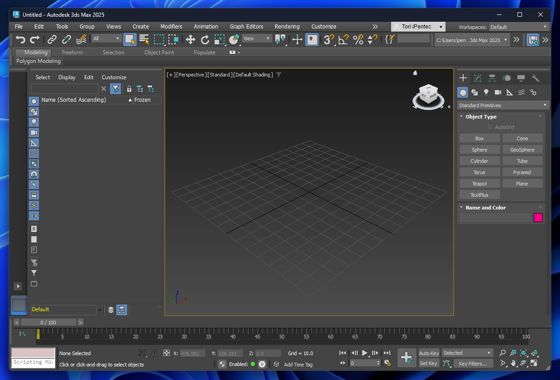The height and width of the screenshot is (380, 560).
Task: Open the Tori iPentec account dropdown
Action: pyautogui.click(x=418, y=27)
